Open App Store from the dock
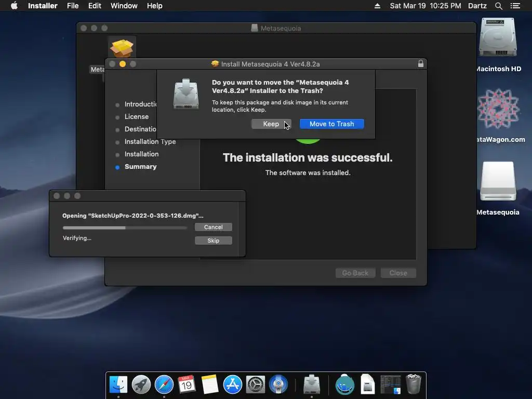 pyautogui.click(x=232, y=384)
